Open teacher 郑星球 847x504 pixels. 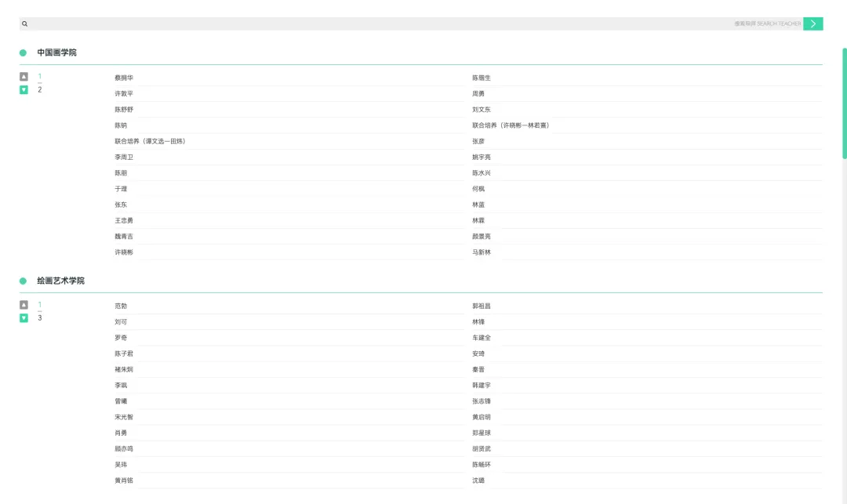tap(482, 433)
